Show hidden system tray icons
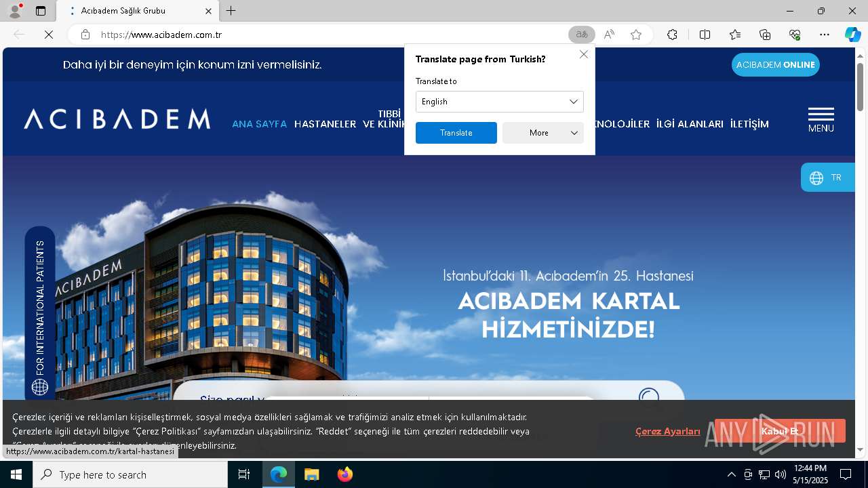This screenshot has width=868, height=488. pyautogui.click(x=731, y=474)
